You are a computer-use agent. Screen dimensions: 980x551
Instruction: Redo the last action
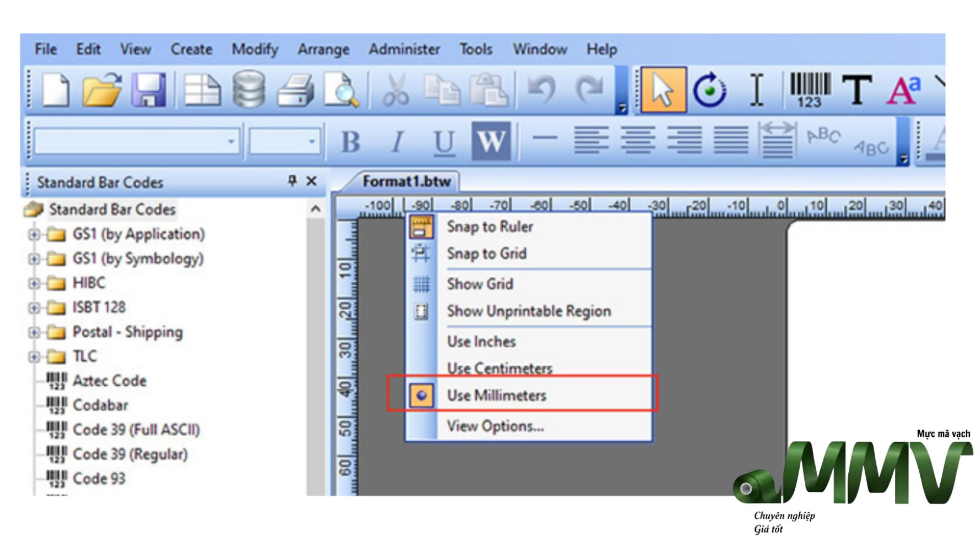tap(590, 90)
